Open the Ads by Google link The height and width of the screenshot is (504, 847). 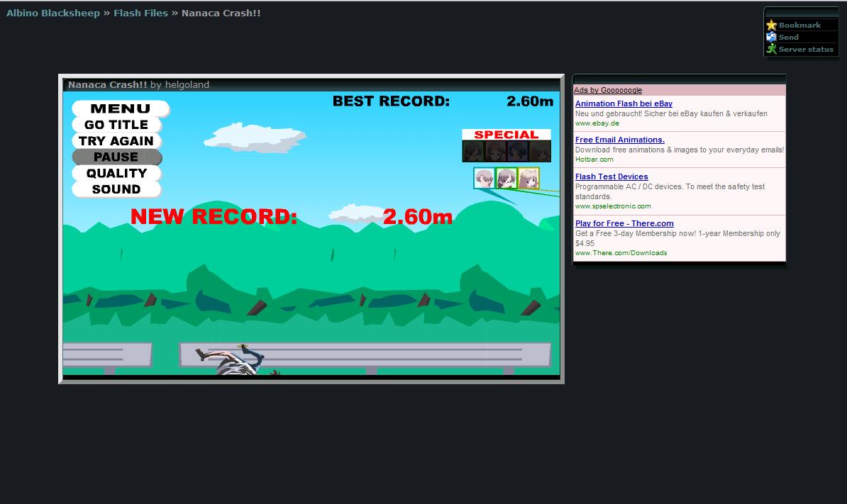[608, 90]
